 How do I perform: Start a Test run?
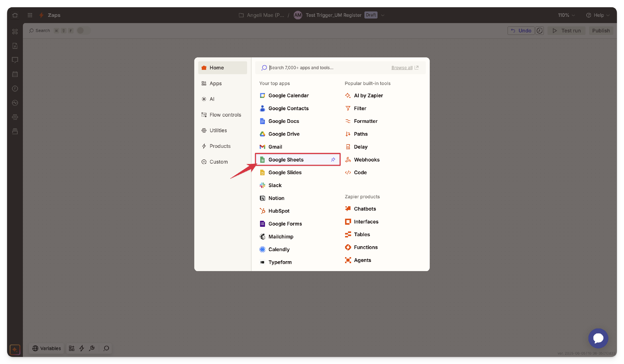567,31
